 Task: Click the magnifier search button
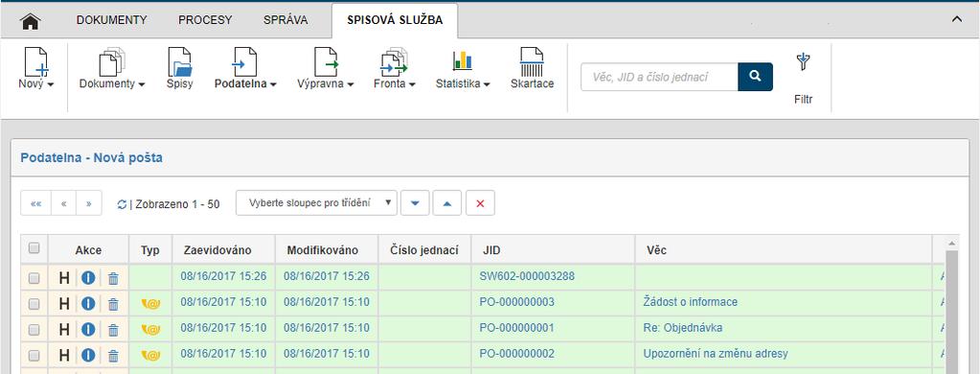[x=755, y=77]
